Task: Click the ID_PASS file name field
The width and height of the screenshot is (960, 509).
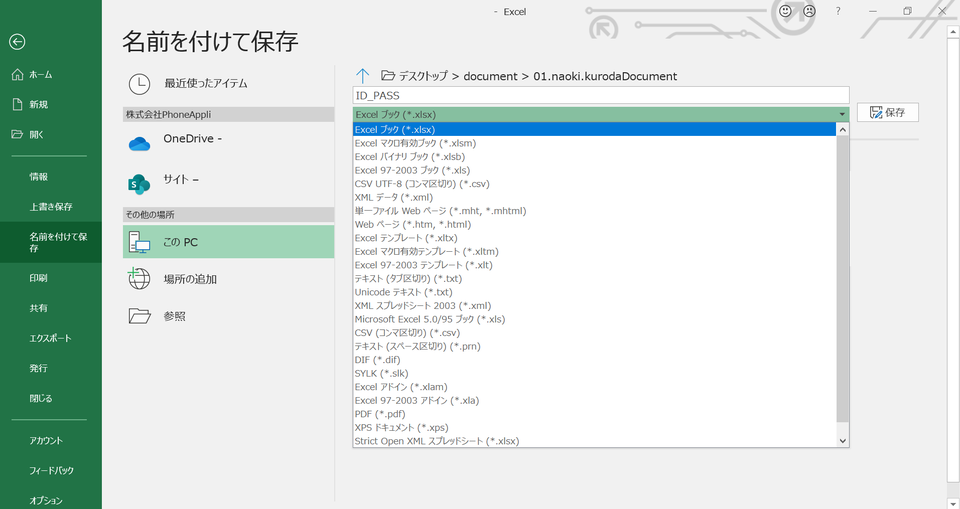Action: tap(601, 96)
